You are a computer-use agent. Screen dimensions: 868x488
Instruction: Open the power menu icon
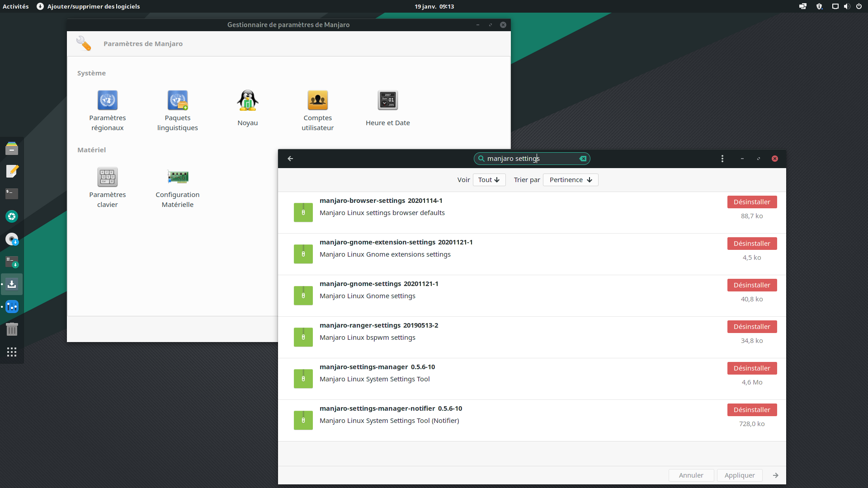859,6
